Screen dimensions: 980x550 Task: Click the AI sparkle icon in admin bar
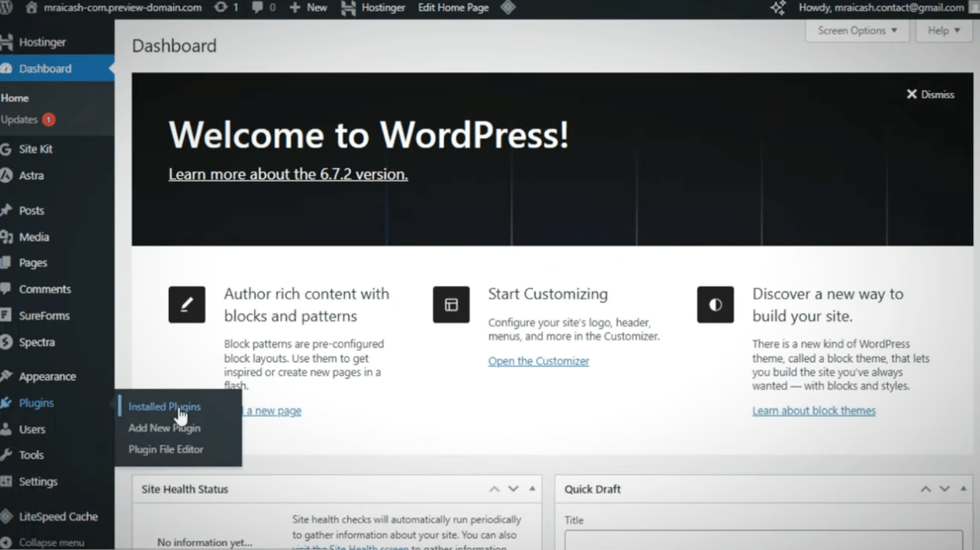(778, 8)
